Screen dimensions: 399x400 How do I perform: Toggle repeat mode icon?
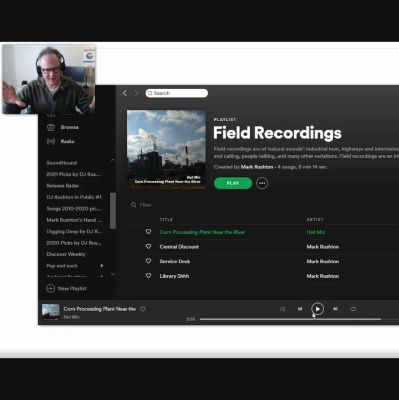[x=353, y=309]
